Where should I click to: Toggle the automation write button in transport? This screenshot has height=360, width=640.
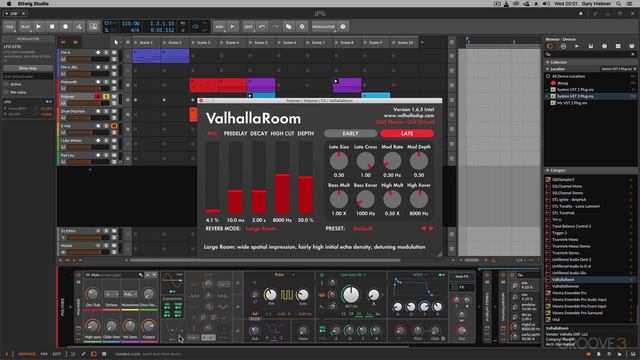(x=79, y=27)
